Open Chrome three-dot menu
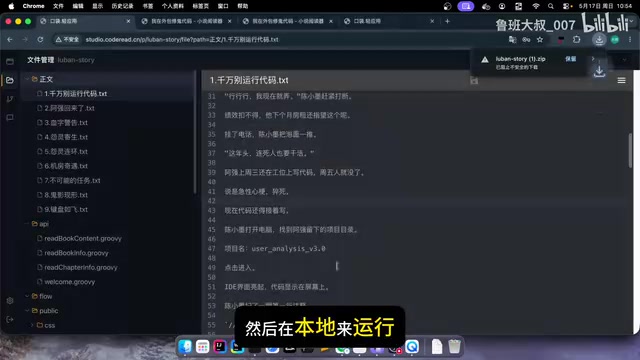This screenshot has height=360, width=640. coord(630,40)
